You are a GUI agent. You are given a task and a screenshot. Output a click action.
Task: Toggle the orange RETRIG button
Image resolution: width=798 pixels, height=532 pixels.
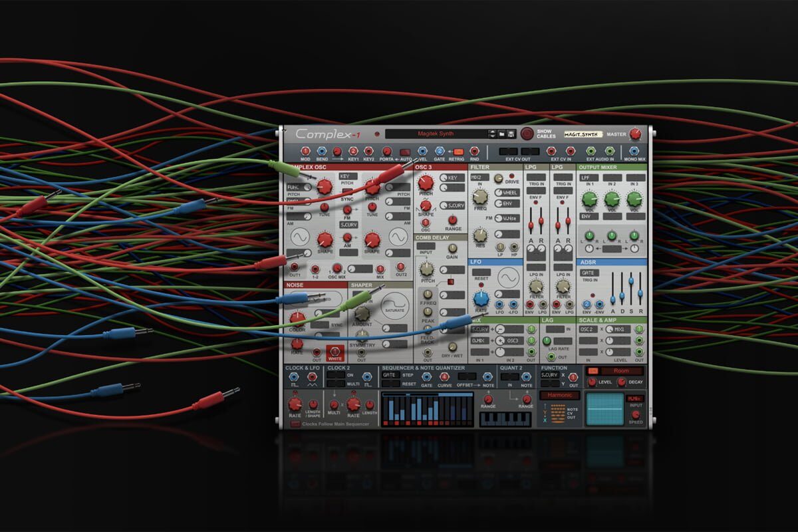pos(458,152)
